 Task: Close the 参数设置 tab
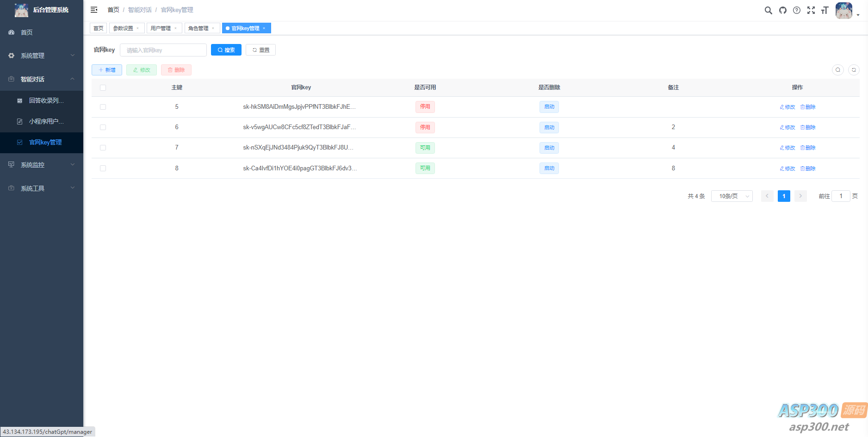point(137,28)
